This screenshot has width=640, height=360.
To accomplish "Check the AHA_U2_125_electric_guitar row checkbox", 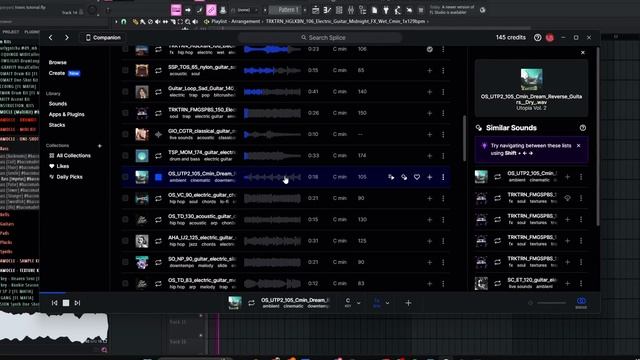I will pos(125,241).
